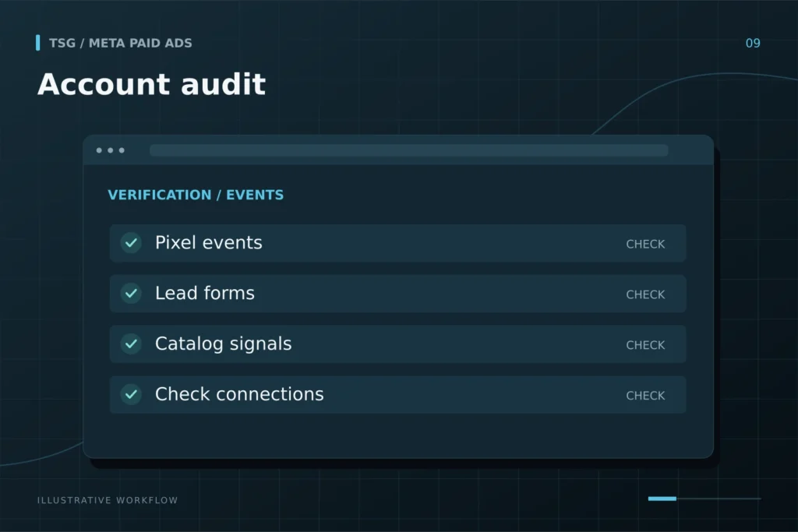The height and width of the screenshot is (532, 798).
Task: Click the slide progress bar indicator
Action: 704,499
